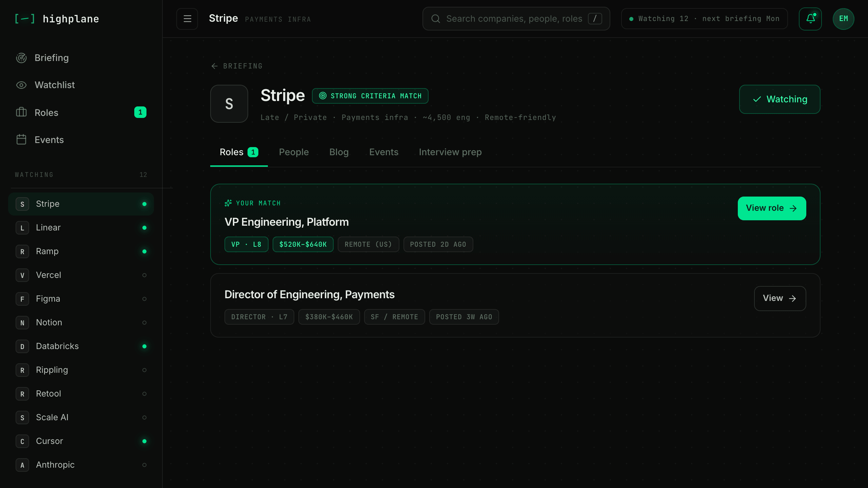Click the Events calendar icon in sidebar
The image size is (868, 488).
[21, 139]
